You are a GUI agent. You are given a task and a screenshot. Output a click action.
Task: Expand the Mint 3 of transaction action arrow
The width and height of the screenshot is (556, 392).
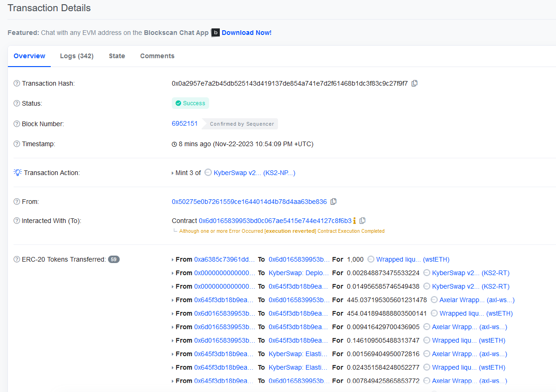173,173
